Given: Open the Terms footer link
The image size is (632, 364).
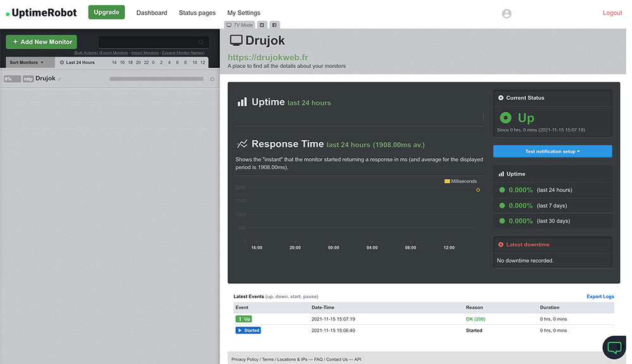Looking at the screenshot, I should pos(267,360).
